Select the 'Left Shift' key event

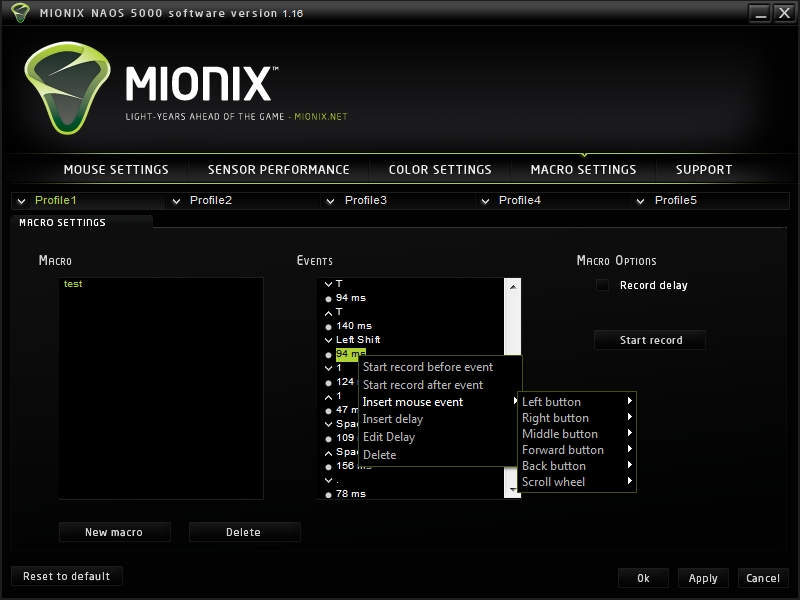(x=358, y=339)
